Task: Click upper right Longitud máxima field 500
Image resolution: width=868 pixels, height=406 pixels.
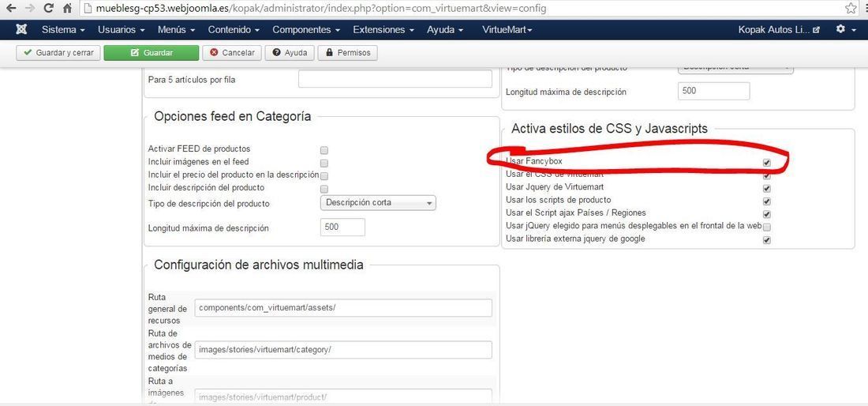Action: (x=713, y=91)
